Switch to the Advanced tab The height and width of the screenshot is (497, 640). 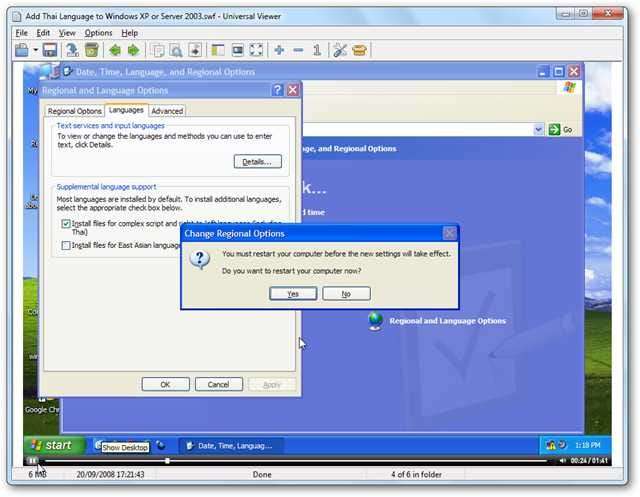coord(167,111)
